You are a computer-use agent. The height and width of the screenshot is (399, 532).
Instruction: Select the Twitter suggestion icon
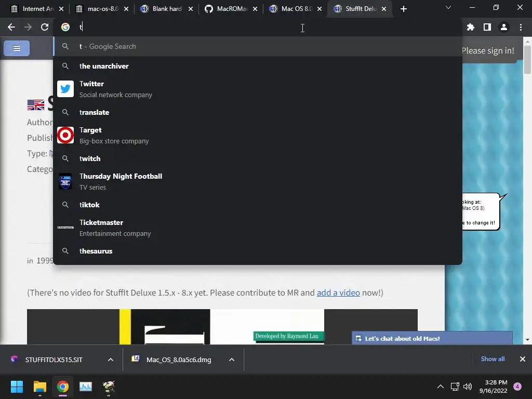pos(65,89)
